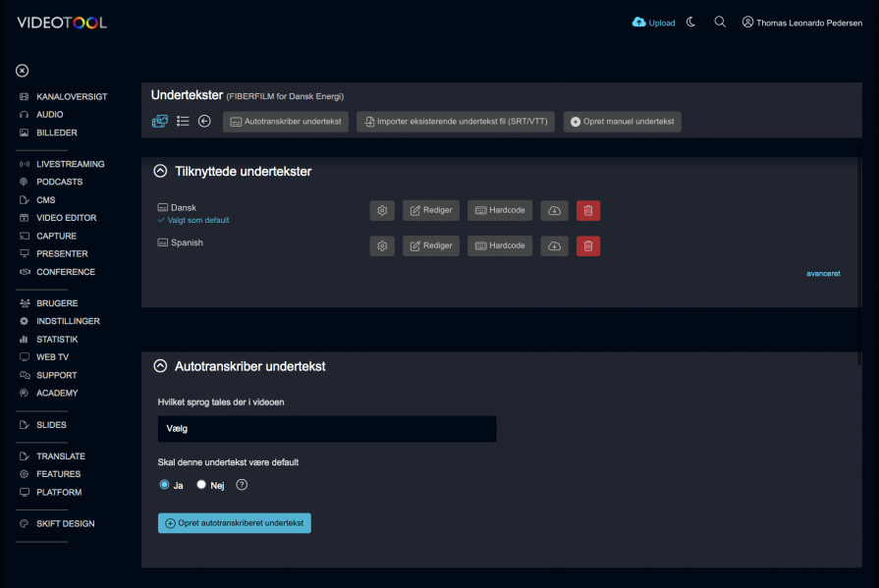Click the back arrow icon under Undertekster
879x588 pixels.
[204, 122]
